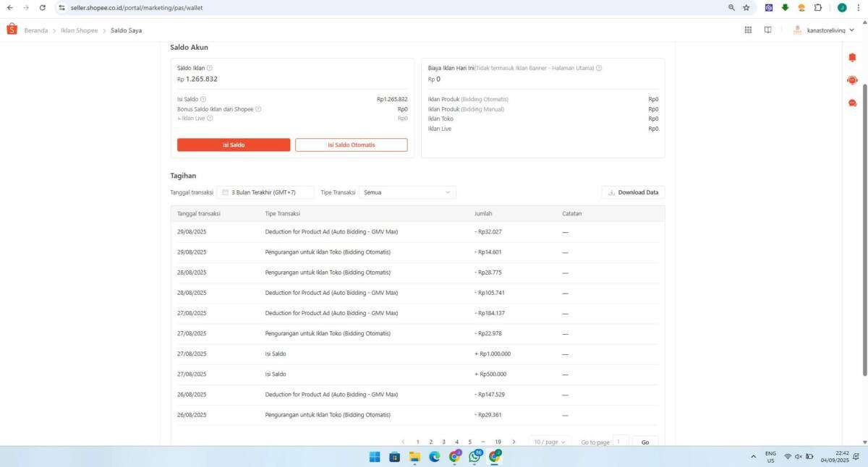
Task: Click the Download Data button
Action: [633, 192]
